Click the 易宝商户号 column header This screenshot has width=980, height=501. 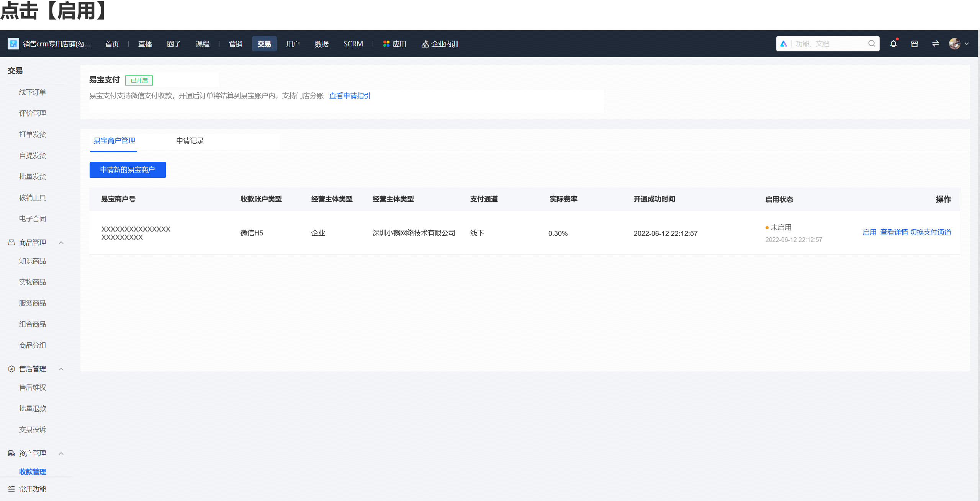pyautogui.click(x=118, y=199)
